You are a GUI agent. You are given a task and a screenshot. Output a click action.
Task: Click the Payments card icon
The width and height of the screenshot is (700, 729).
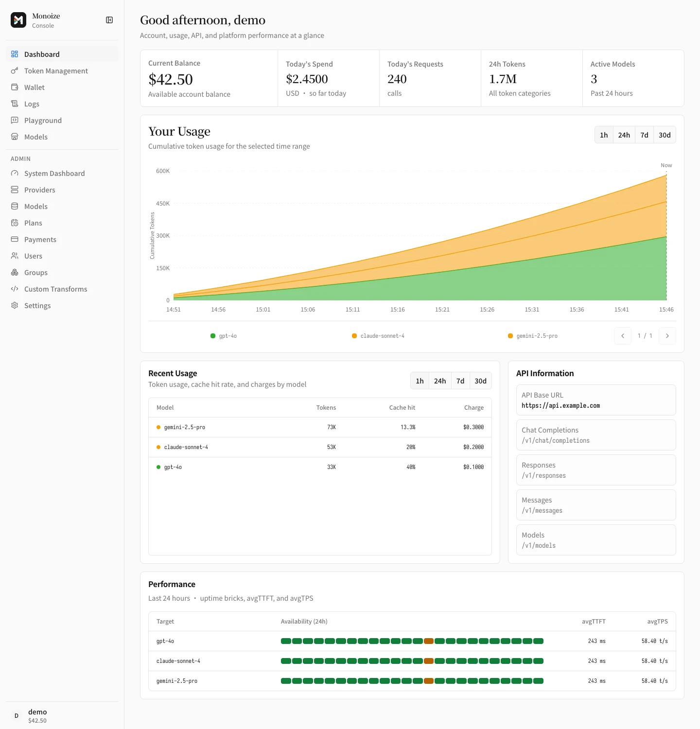[15, 239]
